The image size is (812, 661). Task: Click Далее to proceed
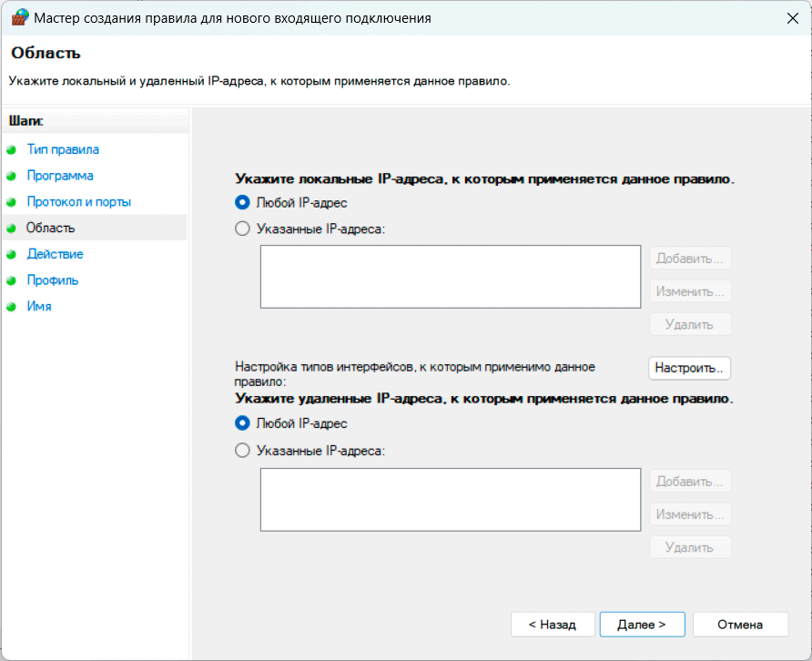click(642, 625)
